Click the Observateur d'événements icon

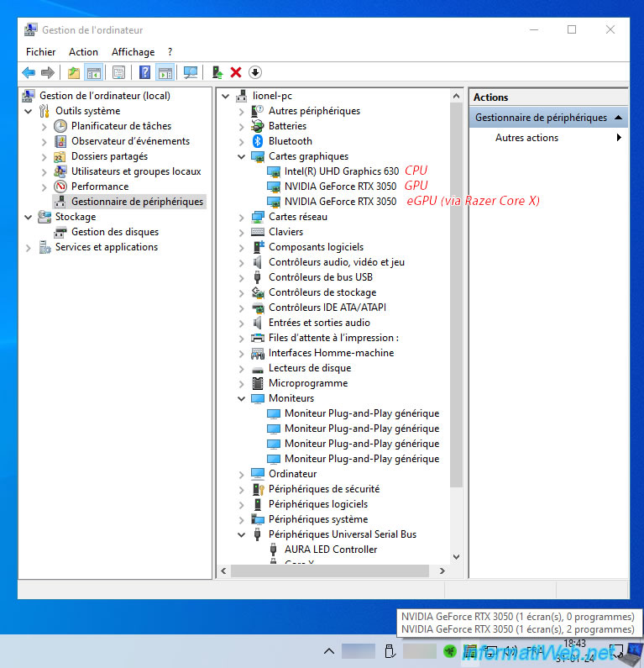pyautogui.click(x=60, y=141)
